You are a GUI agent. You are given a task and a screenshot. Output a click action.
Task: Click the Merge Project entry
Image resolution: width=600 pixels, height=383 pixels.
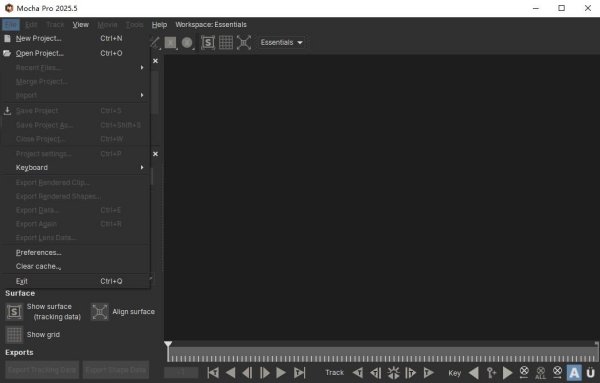point(75,81)
